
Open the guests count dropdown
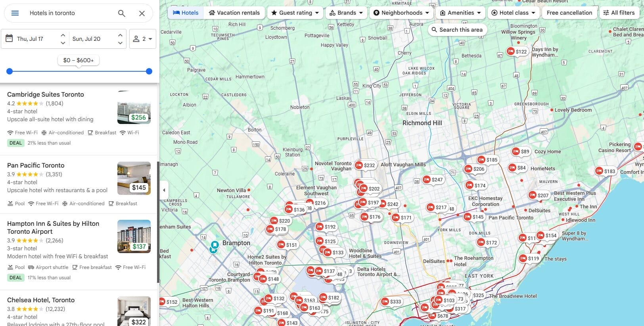(143, 39)
